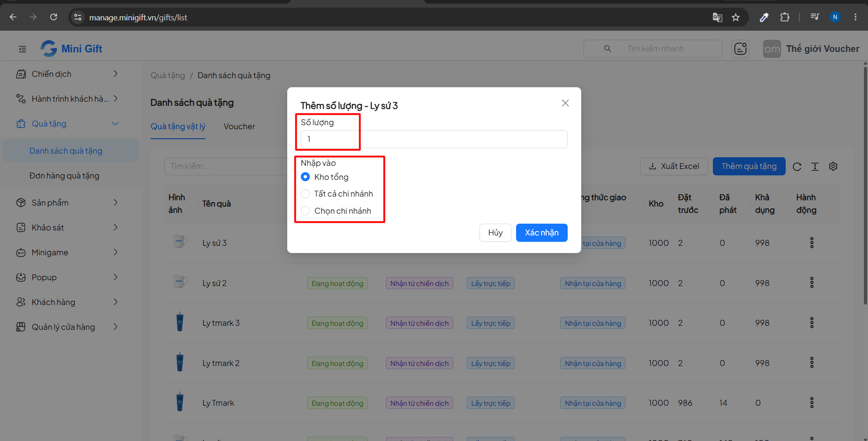Open the actions menu for the Ly sứ 3 row
Screen dimensions: 868x441
tap(812, 243)
